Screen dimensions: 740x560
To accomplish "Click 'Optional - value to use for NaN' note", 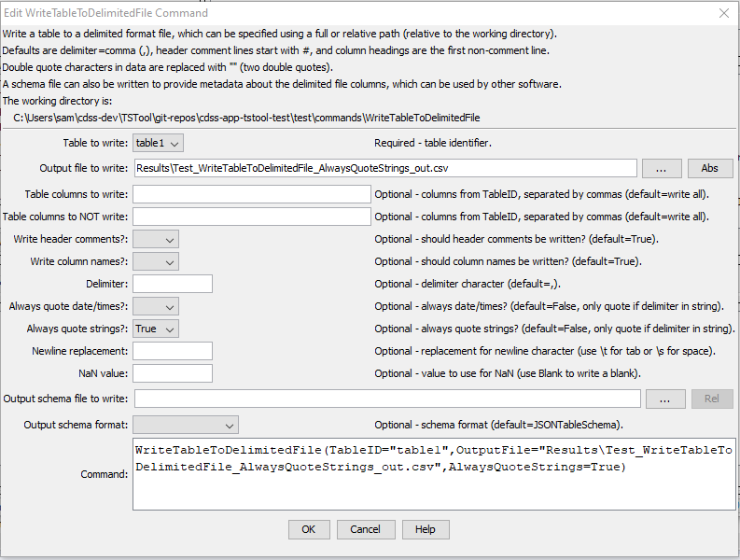I will 508,373.
